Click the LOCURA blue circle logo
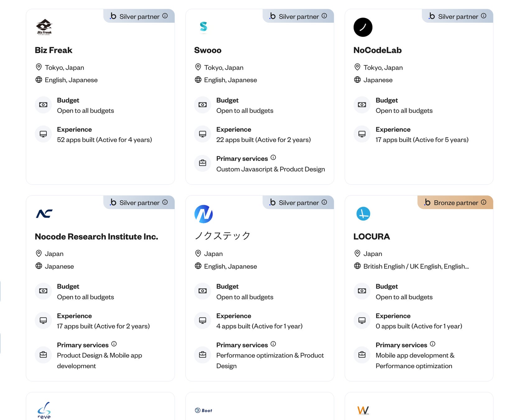Image resolution: width=517 pixels, height=420 pixels. click(363, 214)
